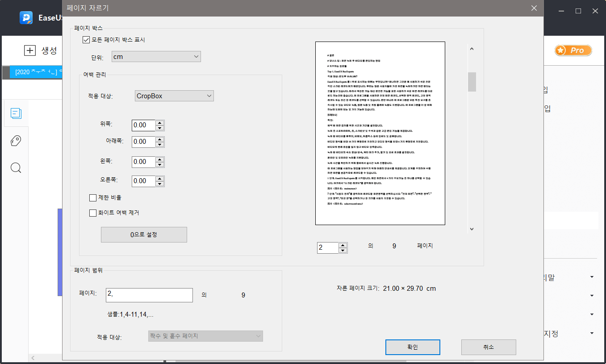The image size is (606, 364).
Task: Open the annotations panel in the sidebar
Action: coord(16,140)
